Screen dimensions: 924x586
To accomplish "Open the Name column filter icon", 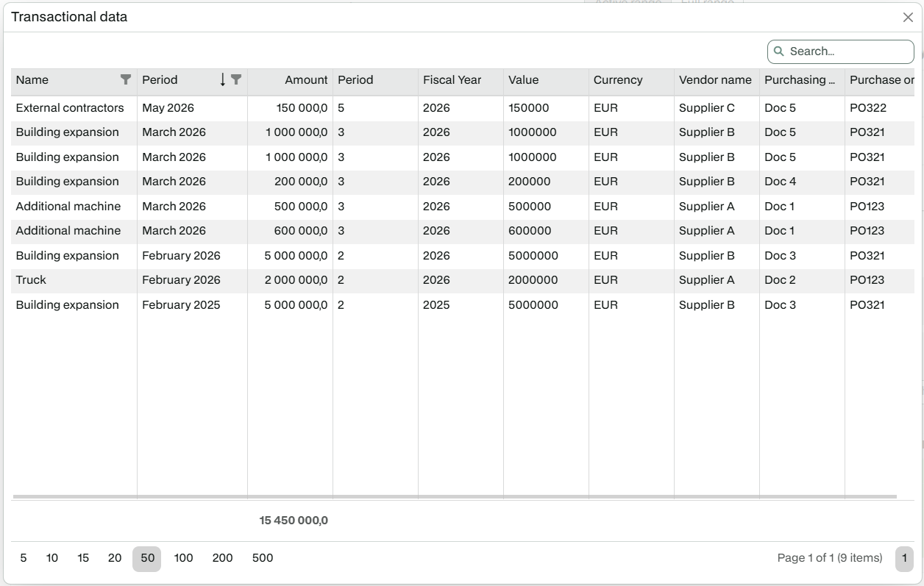I will 126,79.
